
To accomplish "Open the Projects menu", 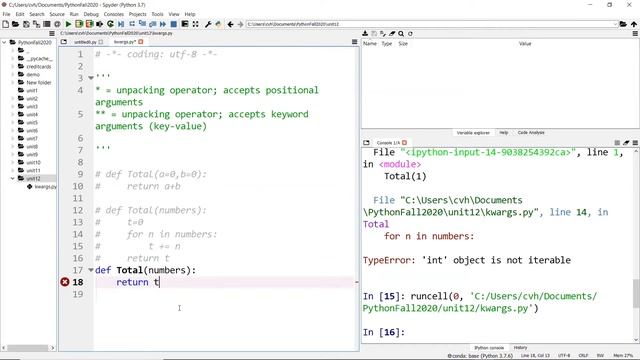I will click(x=138, y=14).
